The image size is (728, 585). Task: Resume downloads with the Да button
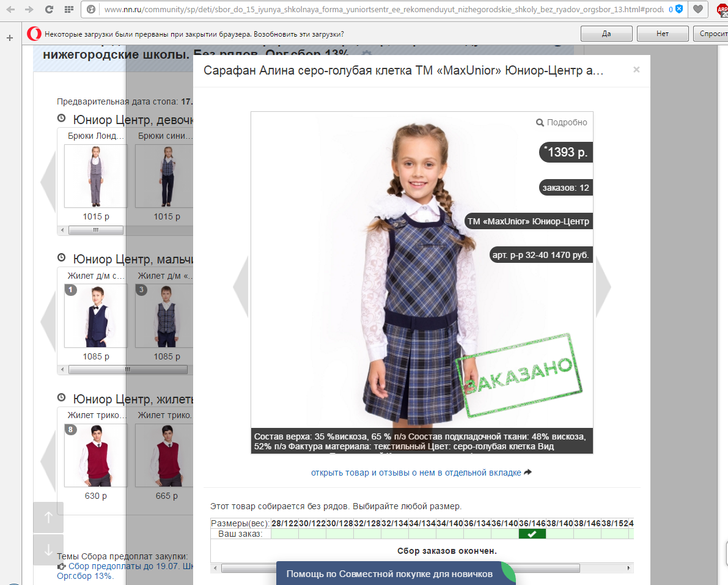tap(606, 34)
